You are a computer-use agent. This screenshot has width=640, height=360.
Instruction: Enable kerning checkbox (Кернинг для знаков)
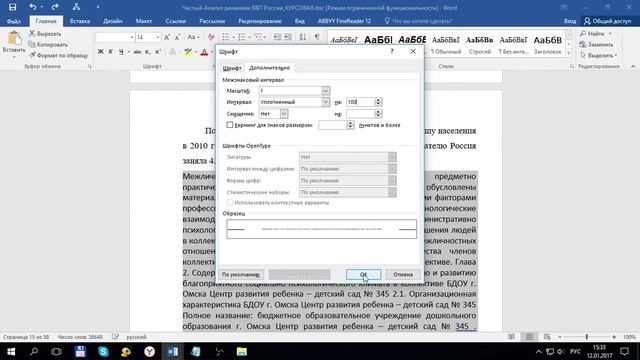230,125
